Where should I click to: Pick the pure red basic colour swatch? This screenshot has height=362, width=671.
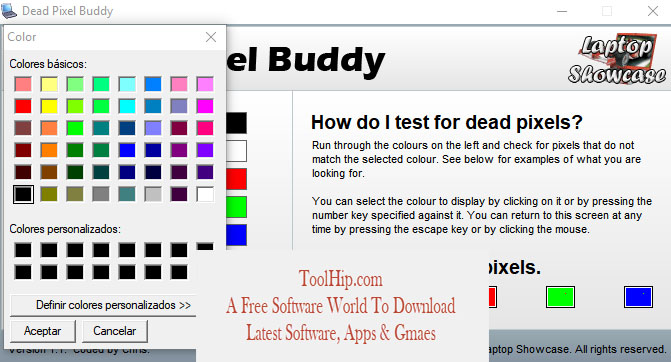23,106
